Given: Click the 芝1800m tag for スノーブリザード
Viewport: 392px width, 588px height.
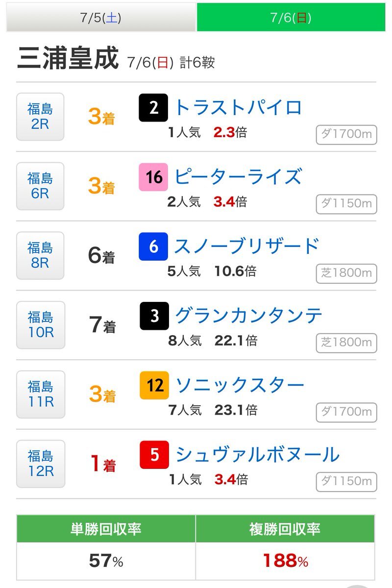Looking at the screenshot, I should pos(346,273).
